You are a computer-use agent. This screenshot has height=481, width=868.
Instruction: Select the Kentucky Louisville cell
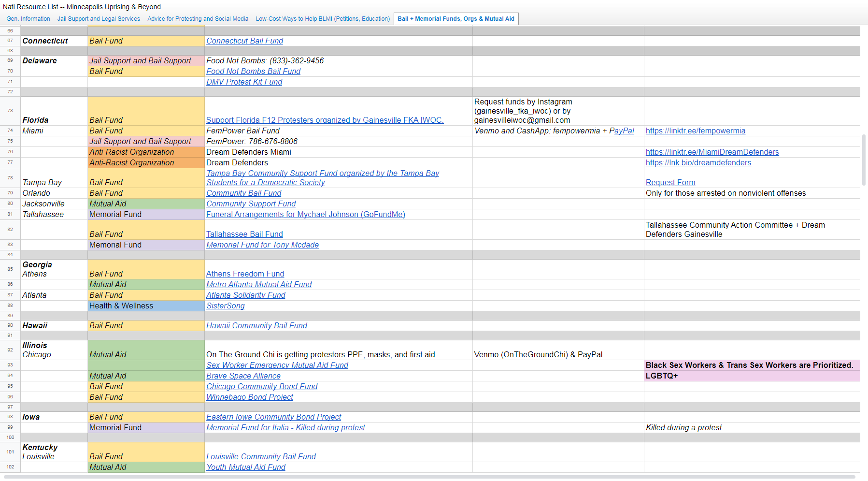54,452
